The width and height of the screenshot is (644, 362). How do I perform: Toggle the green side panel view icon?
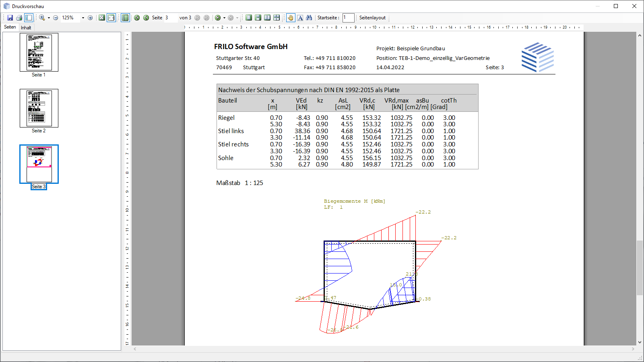pyautogui.click(x=125, y=18)
